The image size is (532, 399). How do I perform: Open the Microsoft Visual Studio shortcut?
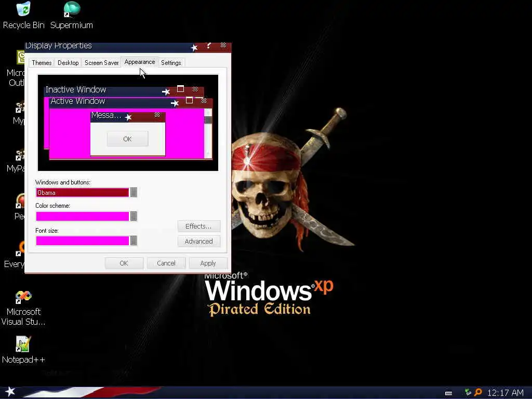click(x=23, y=308)
